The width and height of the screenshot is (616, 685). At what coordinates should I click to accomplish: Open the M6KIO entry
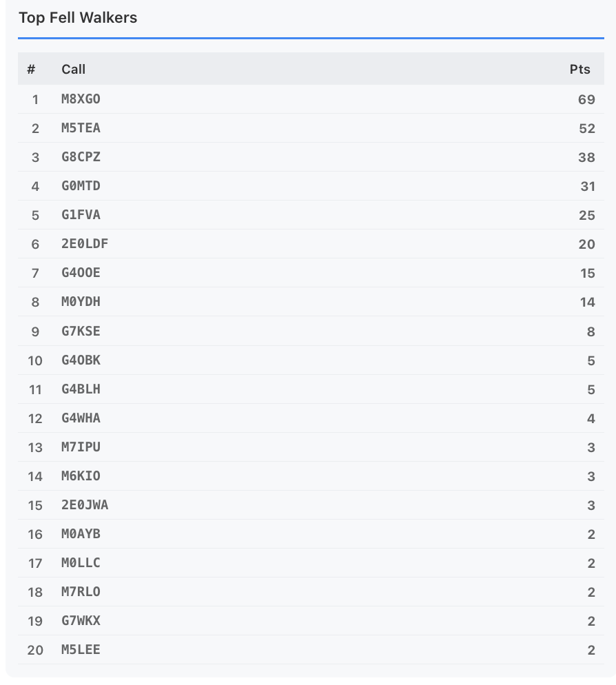(x=81, y=476)
